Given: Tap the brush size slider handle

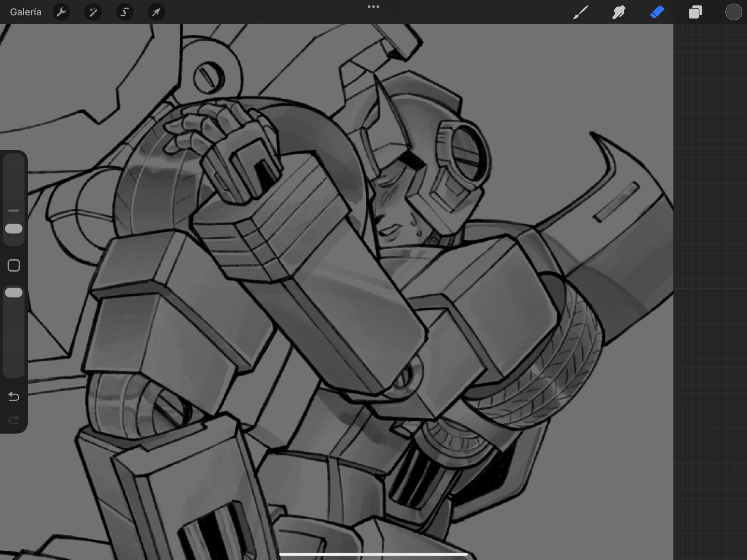Looking at the screenshot, I should [14, 229].
